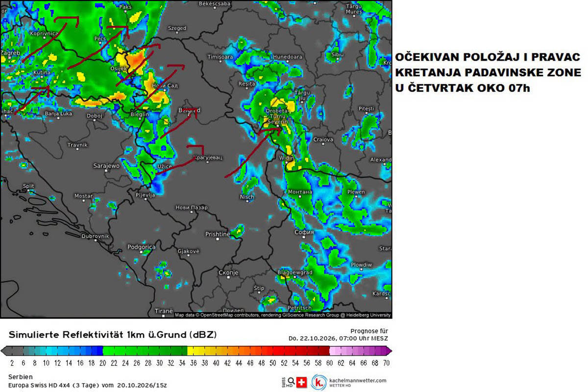Select the Нови Пазар city label
Image resolution: width=588 pixels, height=392 pixels.
(192, 208)
